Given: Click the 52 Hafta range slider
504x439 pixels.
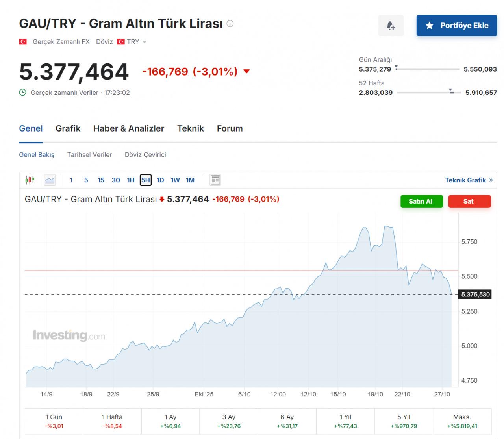Looking at the screenshot, I should pyautogui.click(x=429, y=93).
